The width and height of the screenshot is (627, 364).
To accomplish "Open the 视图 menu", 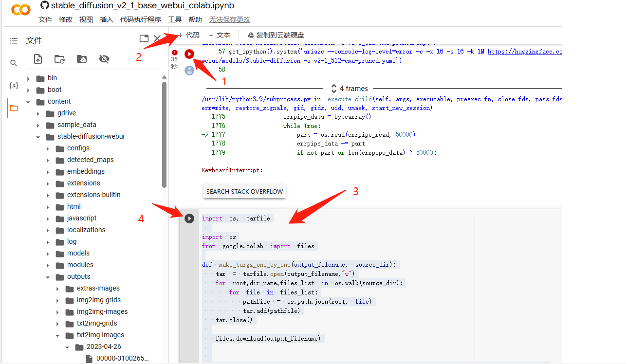I will pyautogui.click(x=86, y=19).
